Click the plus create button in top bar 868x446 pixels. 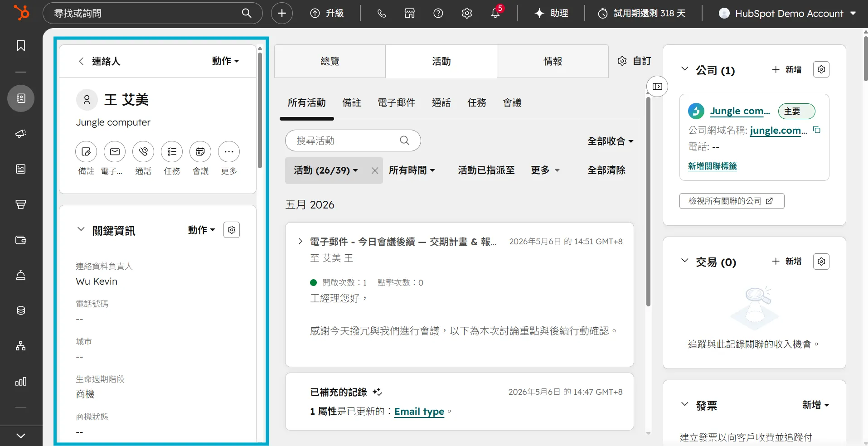pos(282,13)
